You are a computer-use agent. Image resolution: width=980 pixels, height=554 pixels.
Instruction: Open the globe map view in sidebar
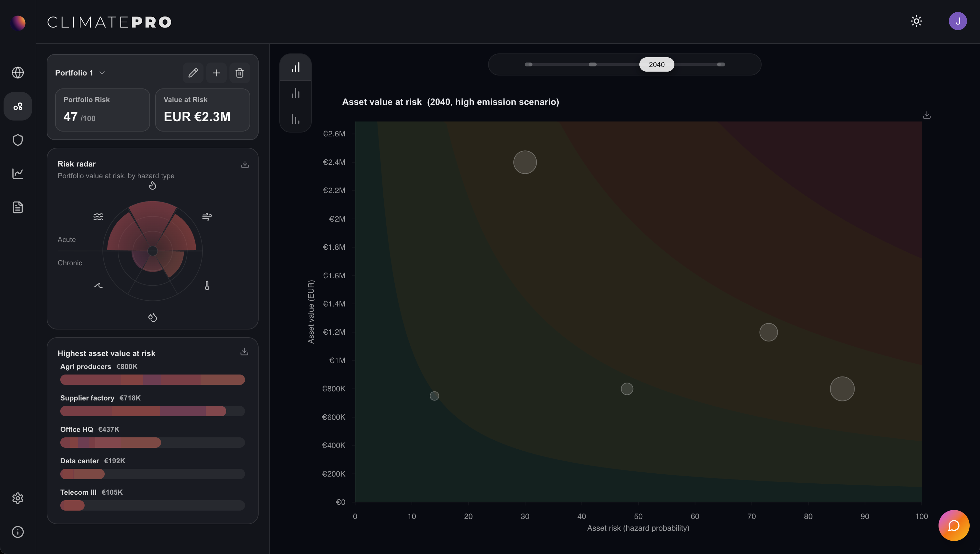(17, 72)
